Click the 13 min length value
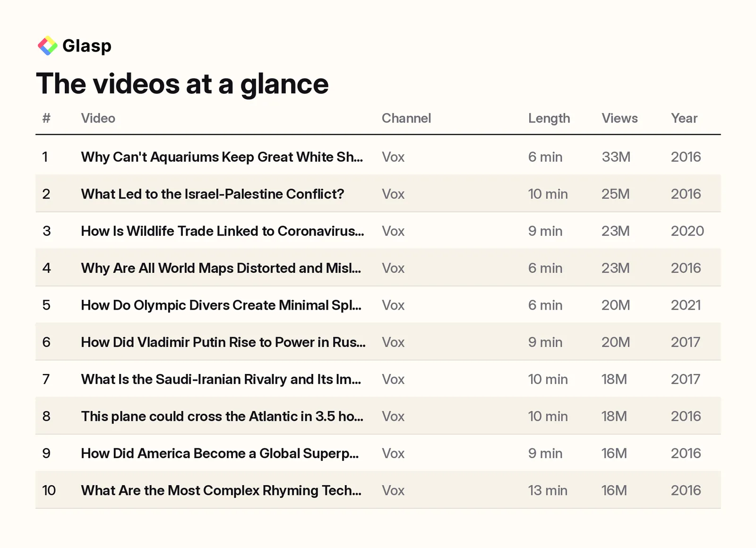Screen dimensions: 756x548 point(548,490)
